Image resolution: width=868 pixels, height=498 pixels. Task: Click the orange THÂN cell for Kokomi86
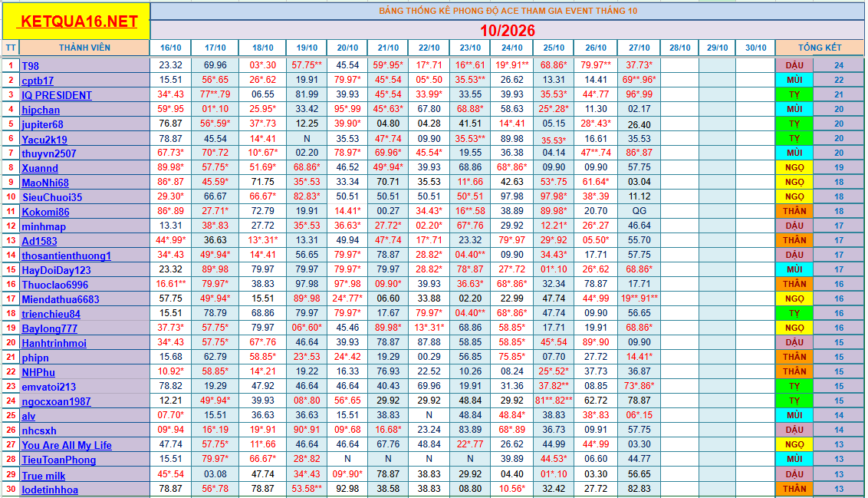pos(794,211)
